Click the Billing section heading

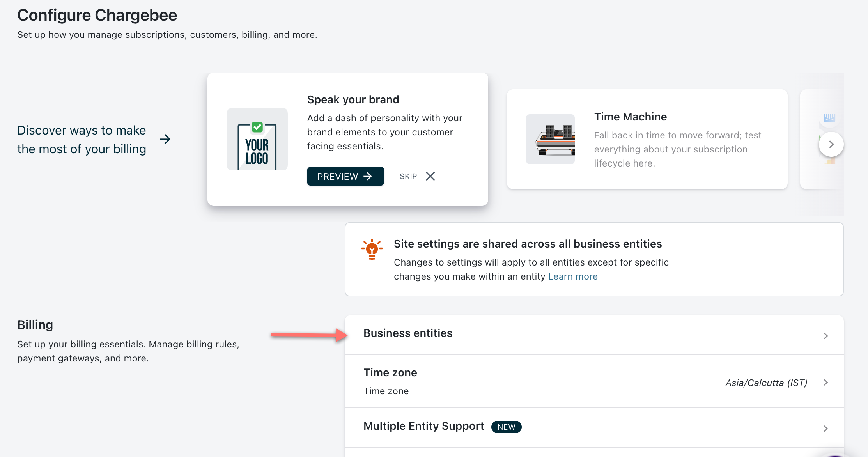(x=35, y=325)
